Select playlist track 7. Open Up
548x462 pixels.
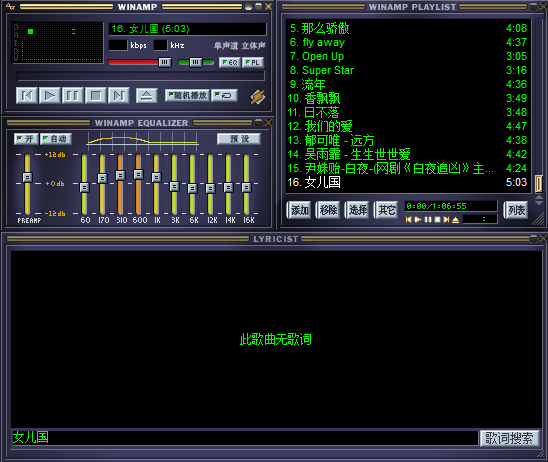pyautogui.click(x=408, y=56)
